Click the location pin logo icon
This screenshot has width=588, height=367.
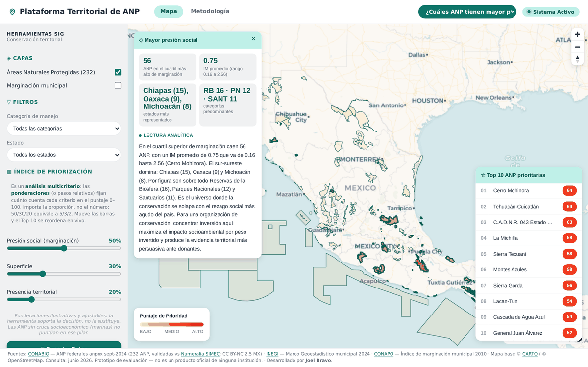[x=12, y=12]
